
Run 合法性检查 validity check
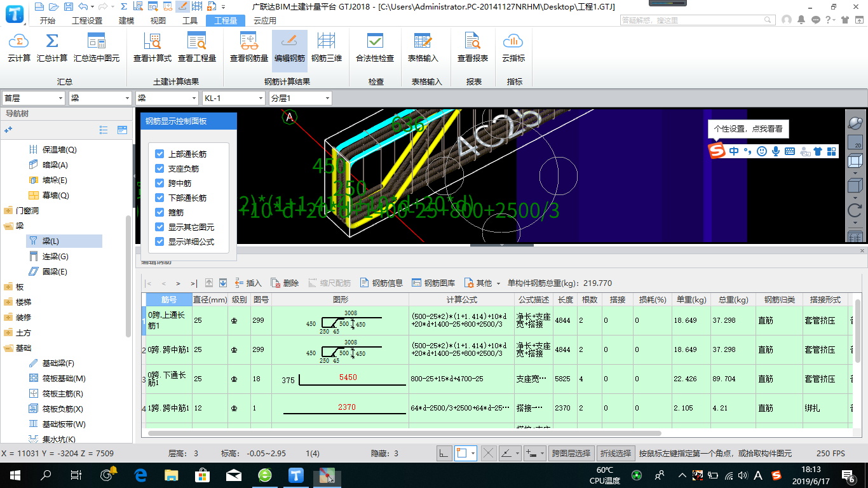[x=375, y=43]
